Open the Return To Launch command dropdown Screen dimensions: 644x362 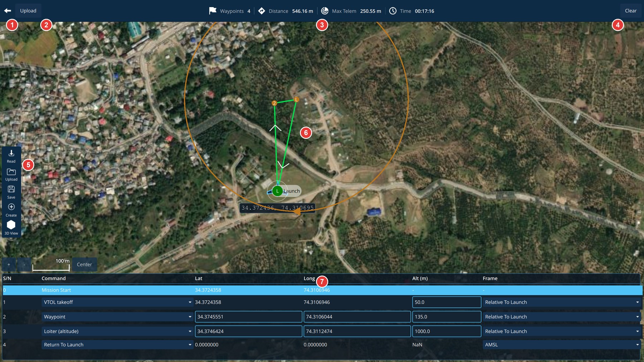tap(117, 344)
